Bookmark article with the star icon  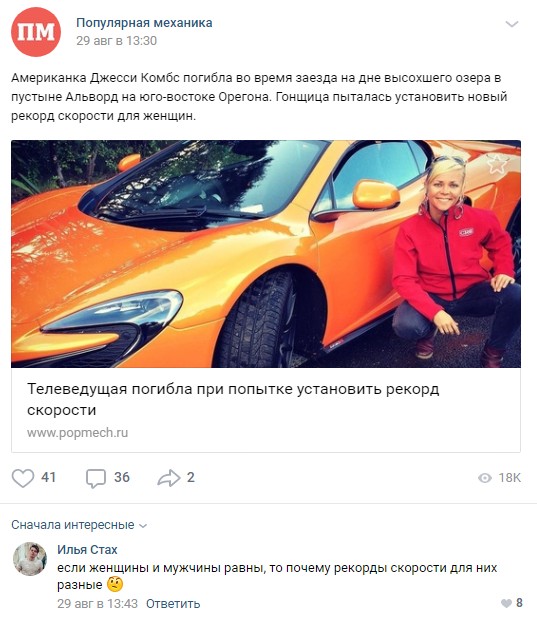pos(498,164)
